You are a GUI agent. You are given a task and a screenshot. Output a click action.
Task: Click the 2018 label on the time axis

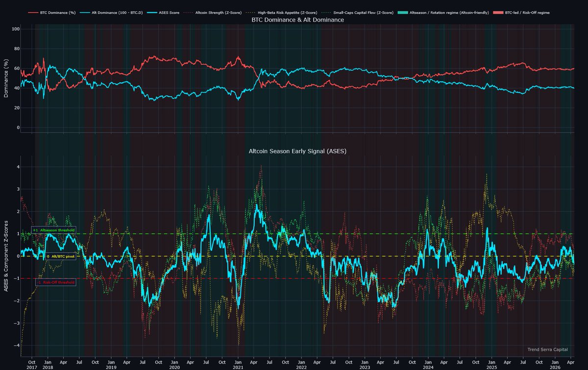pos(48,367)
